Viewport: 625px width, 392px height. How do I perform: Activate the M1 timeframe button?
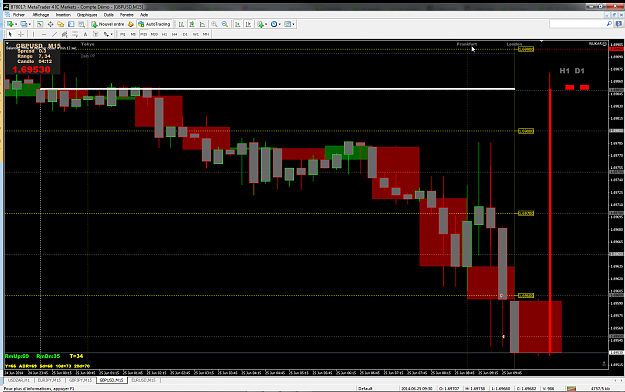(123, 34)
